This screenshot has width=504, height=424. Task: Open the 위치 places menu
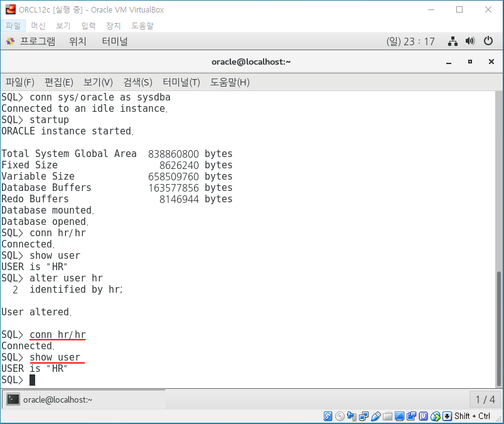pyautogui.click(x=78, y=41)
